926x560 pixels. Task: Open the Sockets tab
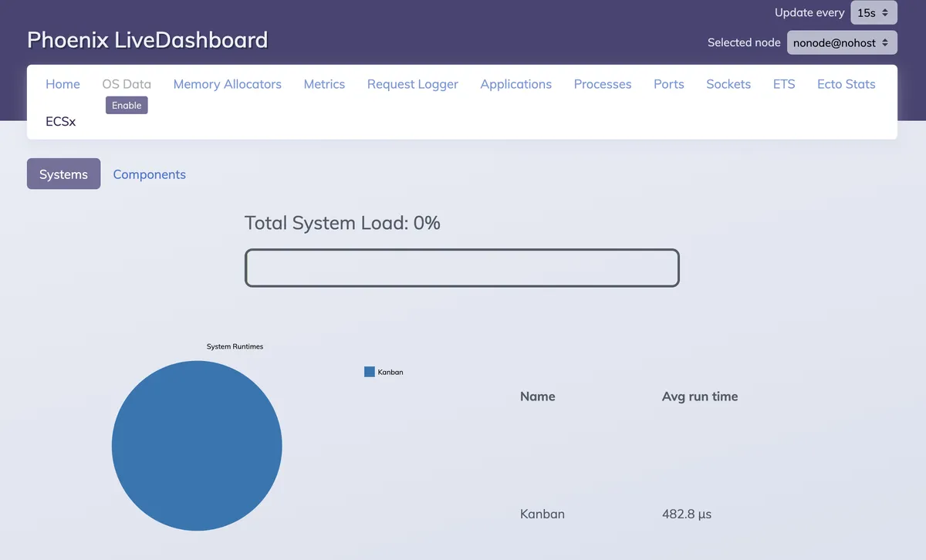click(728, 84)
